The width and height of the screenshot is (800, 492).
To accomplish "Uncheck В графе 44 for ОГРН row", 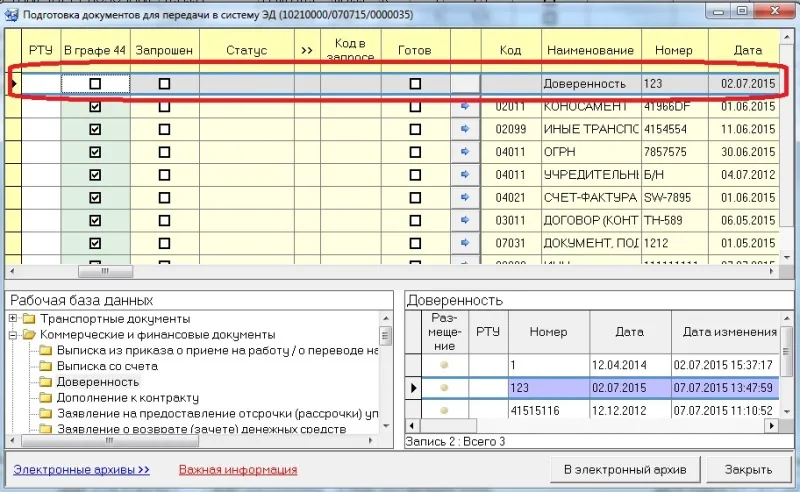I will coord(95,152).
